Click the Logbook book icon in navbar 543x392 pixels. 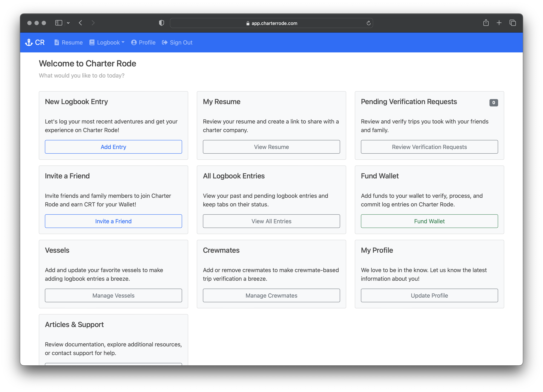(x=92, y=42)
